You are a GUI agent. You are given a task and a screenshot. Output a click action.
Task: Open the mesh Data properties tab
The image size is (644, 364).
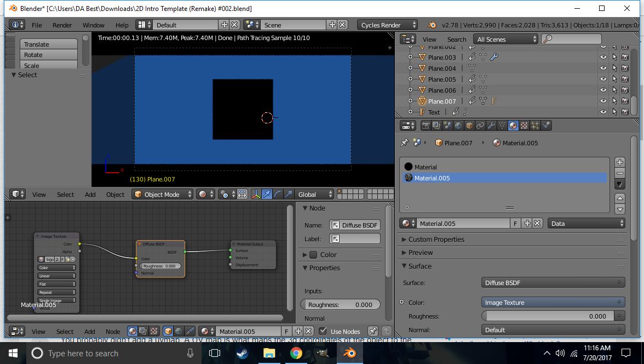(502, 126)
